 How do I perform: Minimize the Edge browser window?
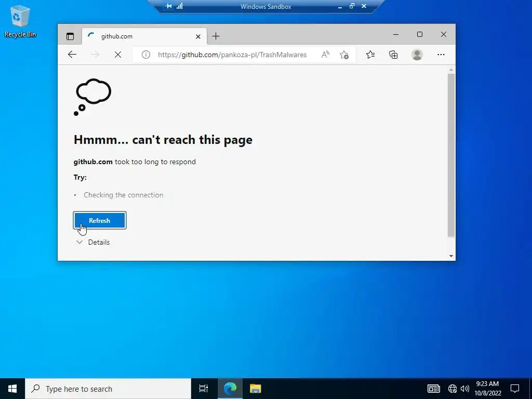395,34
